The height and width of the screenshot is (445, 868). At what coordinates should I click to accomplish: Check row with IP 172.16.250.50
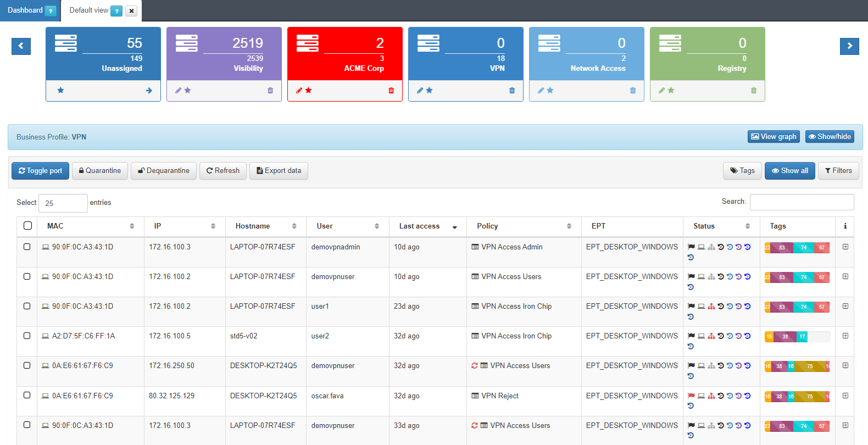point(27,365)
